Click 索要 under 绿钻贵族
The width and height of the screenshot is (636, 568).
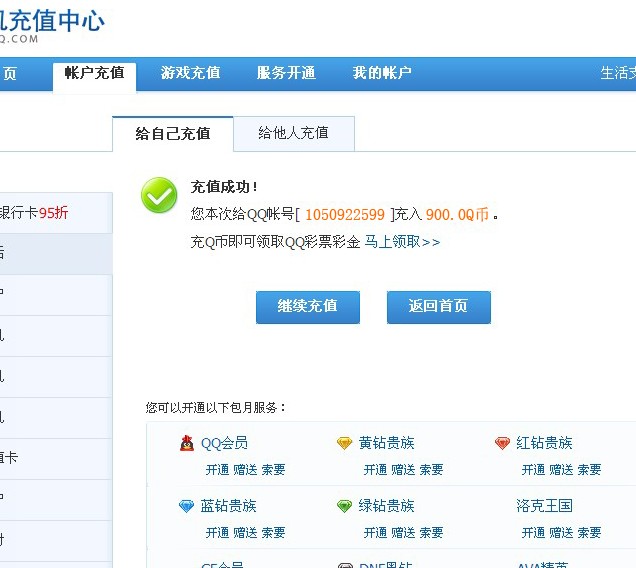click(431, 533)
